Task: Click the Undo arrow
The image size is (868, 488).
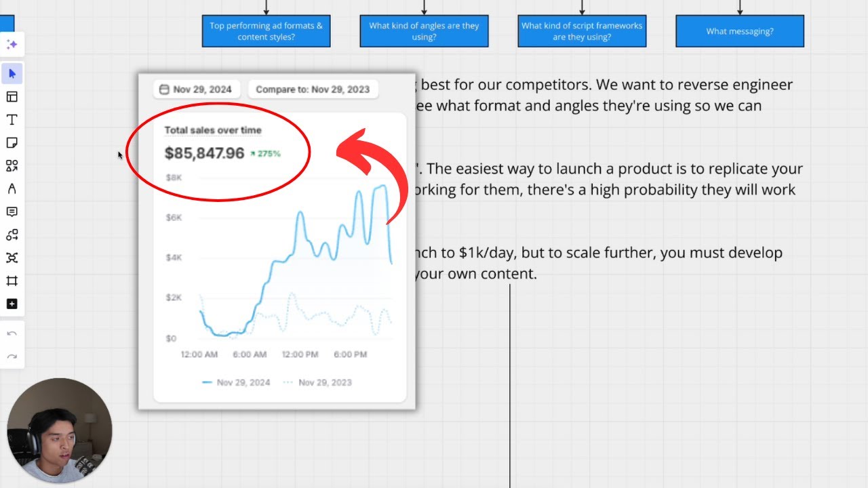Action: click(x=12, y=333)
